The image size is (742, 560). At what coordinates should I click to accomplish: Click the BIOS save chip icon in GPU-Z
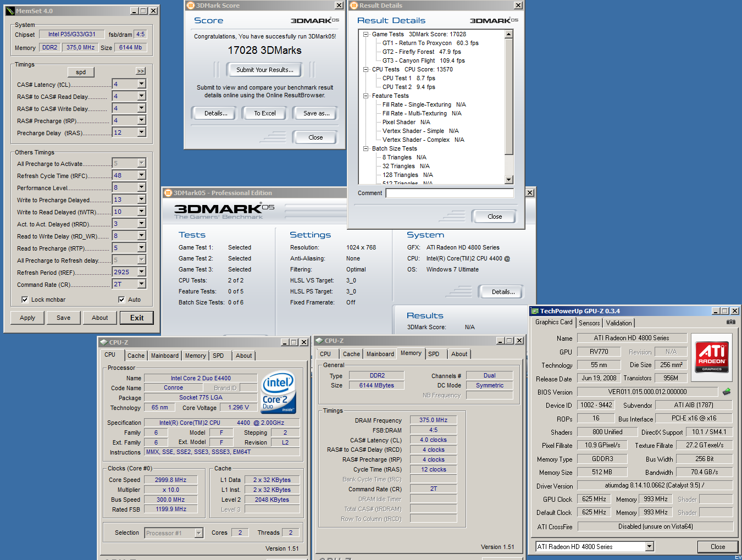727,392
